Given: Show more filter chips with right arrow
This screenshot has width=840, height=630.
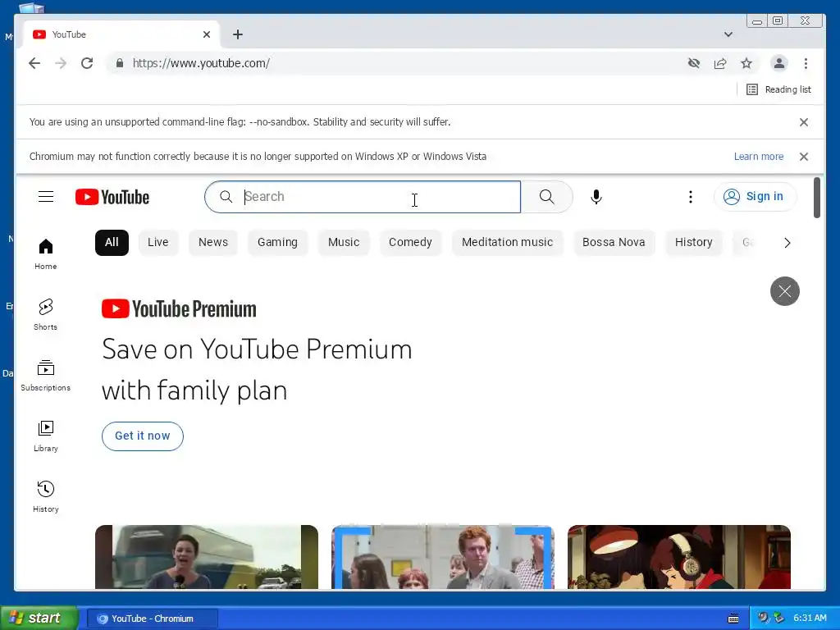Looking at the screenshot, I should point(787,243).
